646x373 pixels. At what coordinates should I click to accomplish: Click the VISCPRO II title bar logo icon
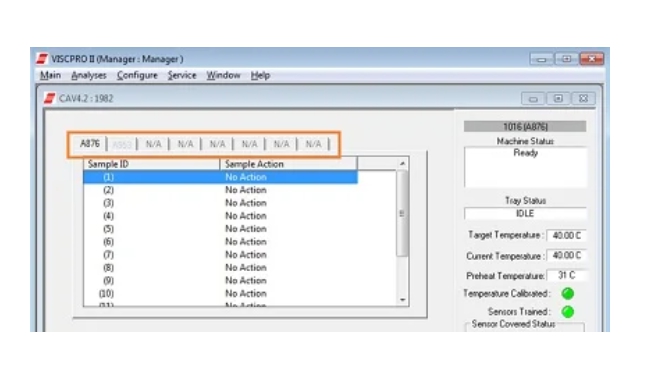pyautogui.click(x=42, y=59)
